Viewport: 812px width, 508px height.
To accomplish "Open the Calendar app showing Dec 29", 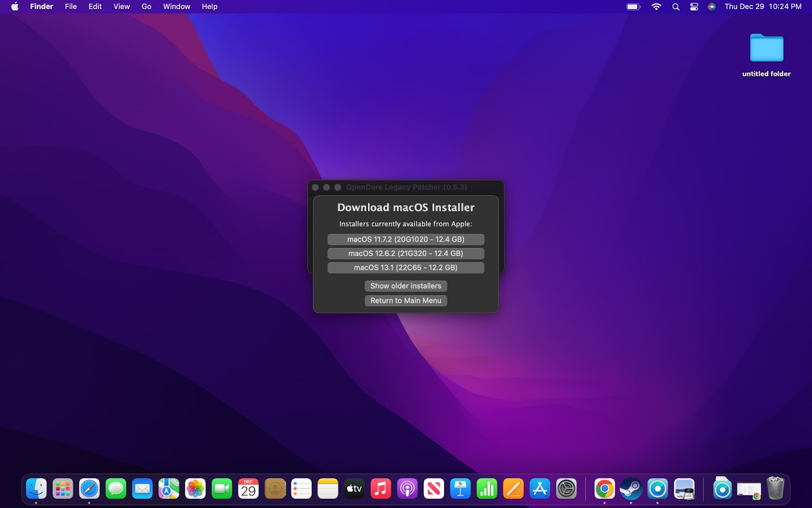I will (x=248, y=489).
